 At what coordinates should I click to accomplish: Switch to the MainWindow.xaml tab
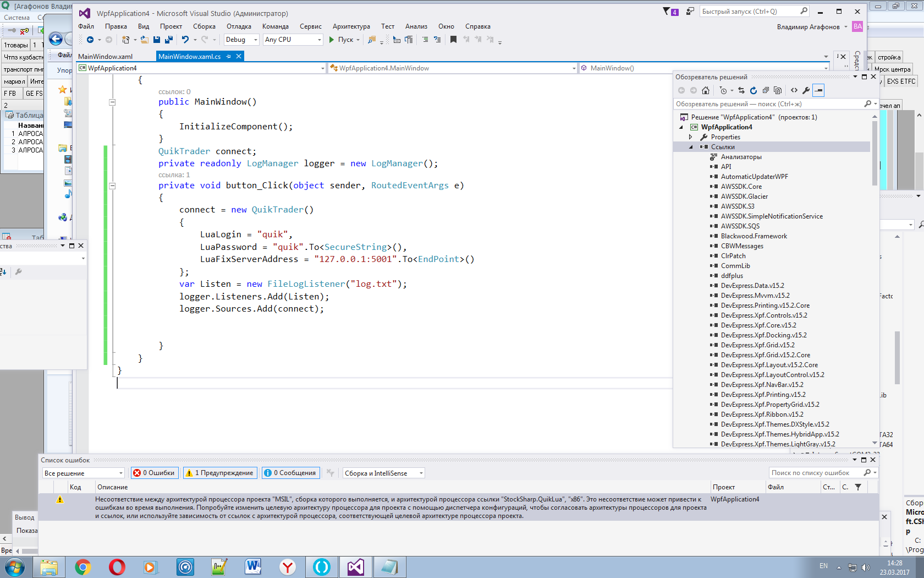tap(106, 57)
